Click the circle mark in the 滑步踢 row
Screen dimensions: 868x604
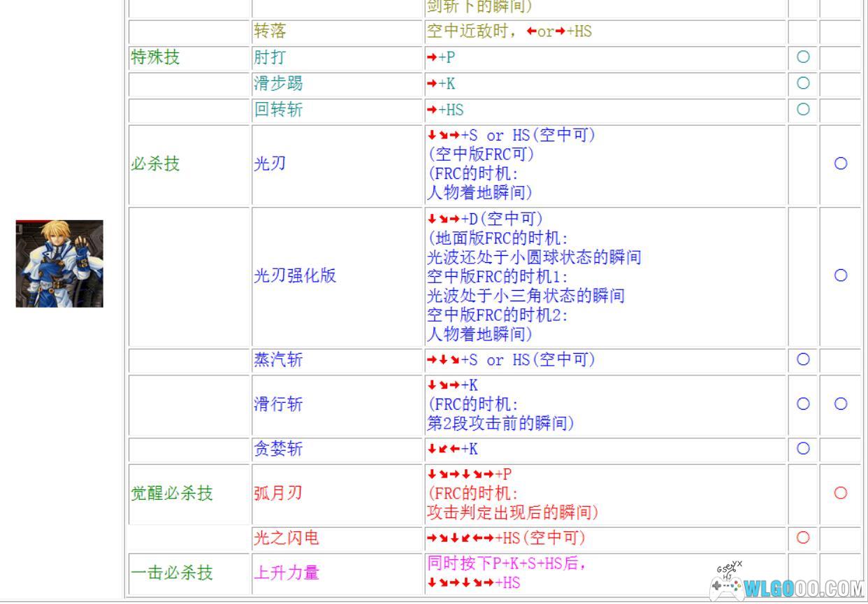click(x=803, y=83)
